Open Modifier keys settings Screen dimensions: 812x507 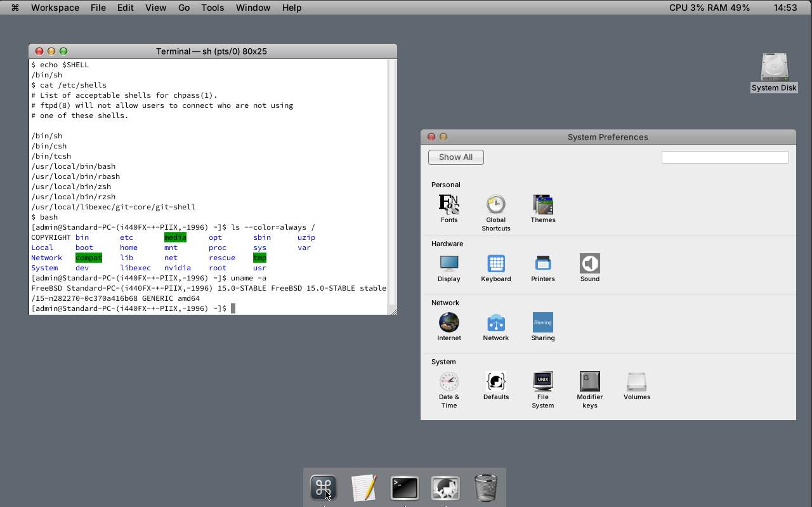589,381
